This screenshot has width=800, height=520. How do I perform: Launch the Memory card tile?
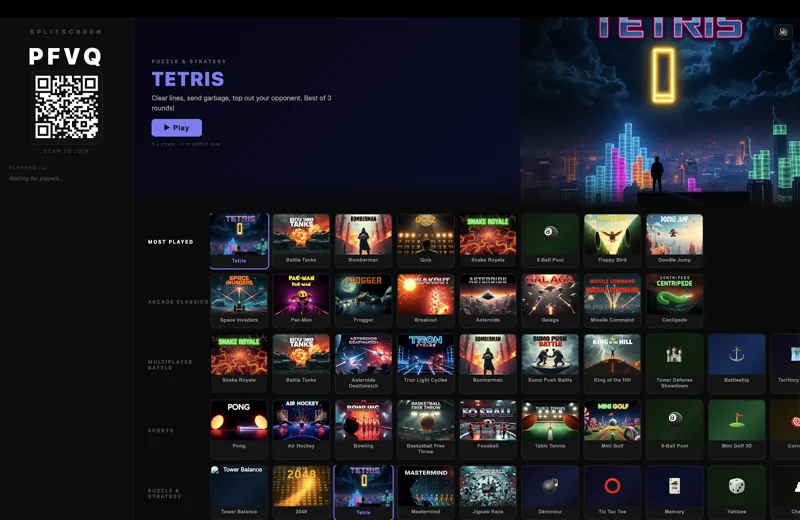pos(674,492)
